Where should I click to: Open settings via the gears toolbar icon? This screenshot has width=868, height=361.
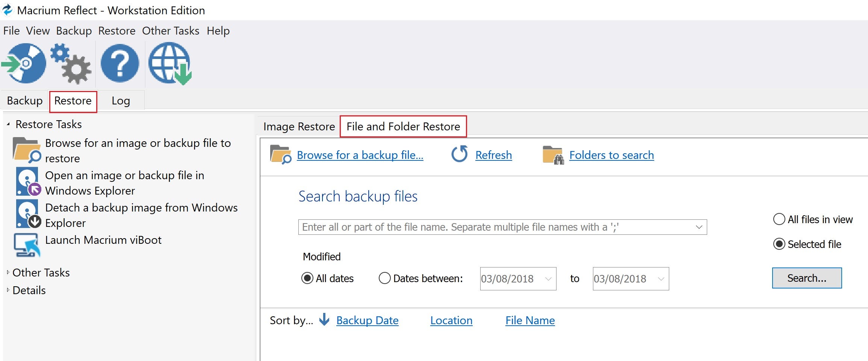tap(71, 63)
